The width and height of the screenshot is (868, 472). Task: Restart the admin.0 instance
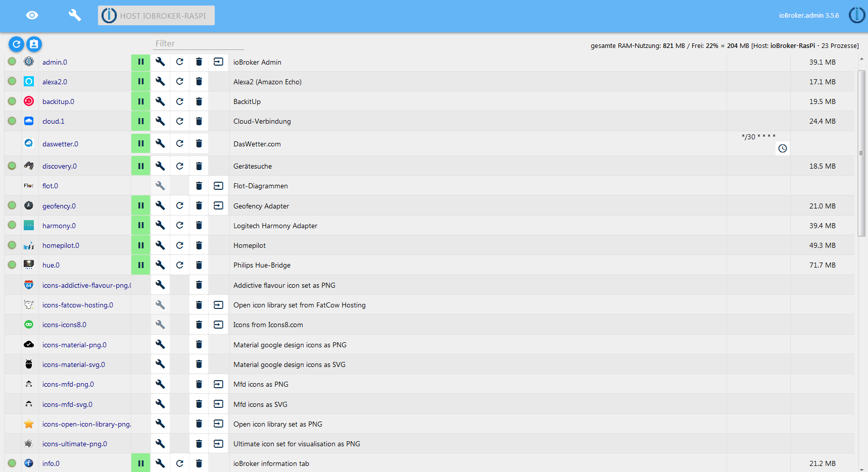pyautogui.click(x=179, y=62)
